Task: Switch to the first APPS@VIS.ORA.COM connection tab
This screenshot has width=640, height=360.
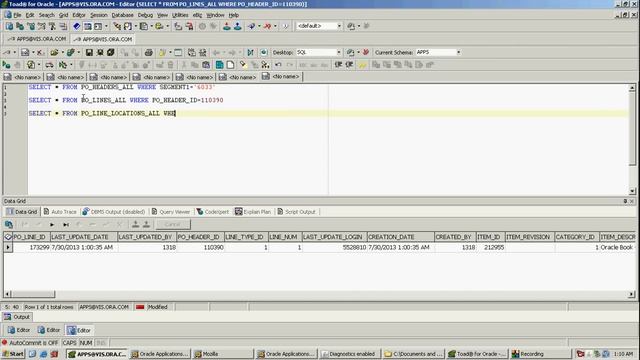Action: [37, 39]
